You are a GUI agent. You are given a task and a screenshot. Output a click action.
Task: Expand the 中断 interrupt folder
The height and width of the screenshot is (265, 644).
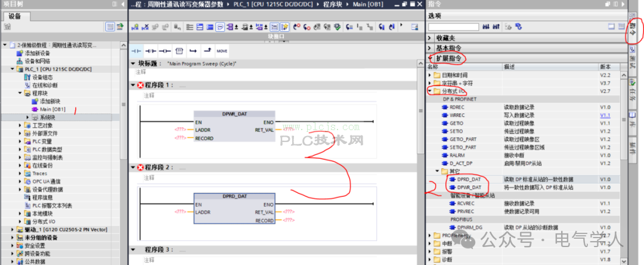coord(430,244)
